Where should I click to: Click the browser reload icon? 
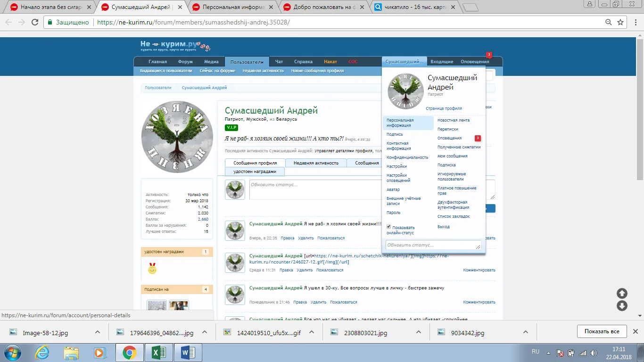(35, 22)
